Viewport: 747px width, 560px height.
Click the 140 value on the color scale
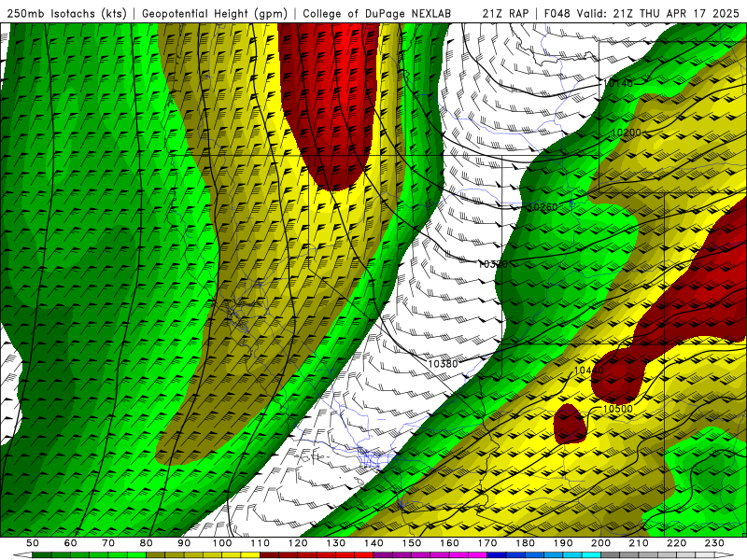pyautogui.click(x=373, y=543)
